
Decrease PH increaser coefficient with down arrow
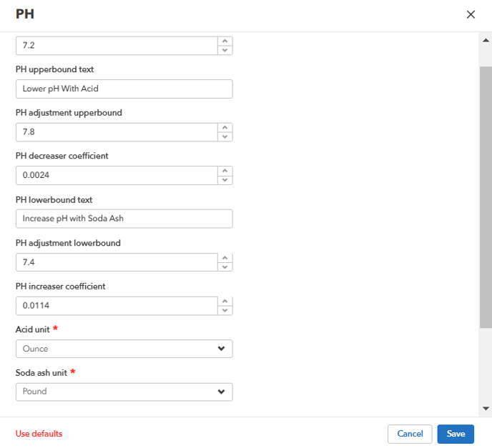pyautogui.click(x=225, y=310)
